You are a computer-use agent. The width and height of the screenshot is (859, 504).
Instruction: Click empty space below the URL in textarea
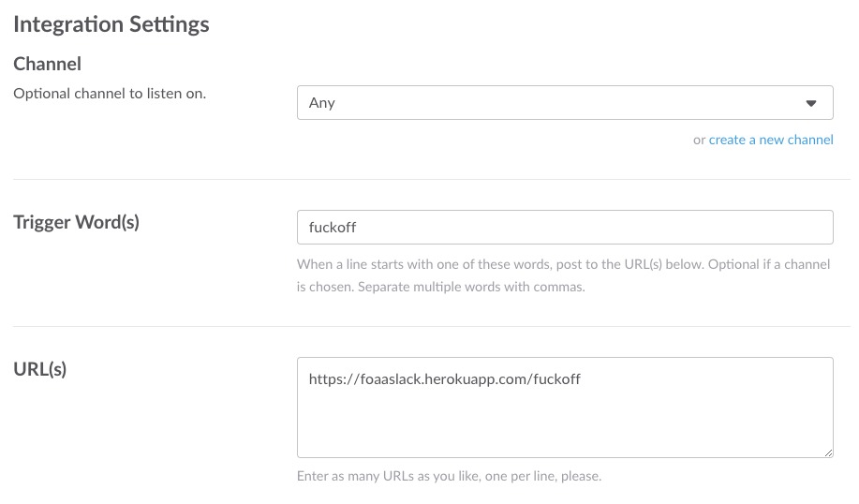pos(564,426)
